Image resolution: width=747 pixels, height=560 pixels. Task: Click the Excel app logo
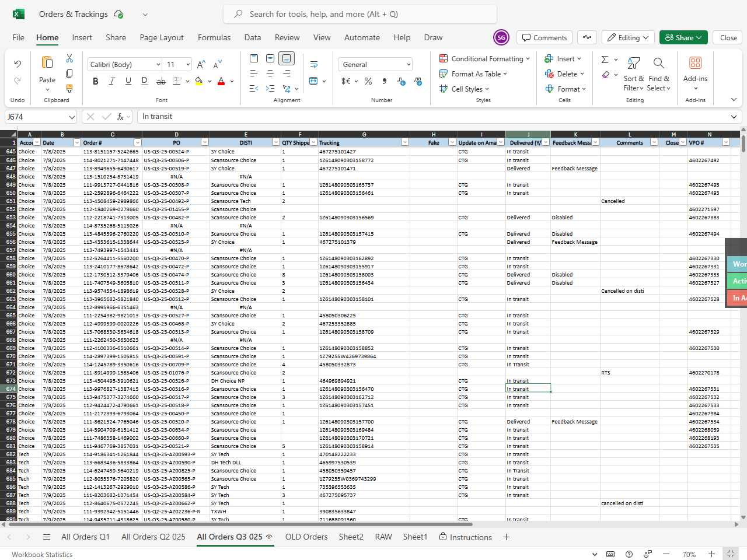click(19, 14)
